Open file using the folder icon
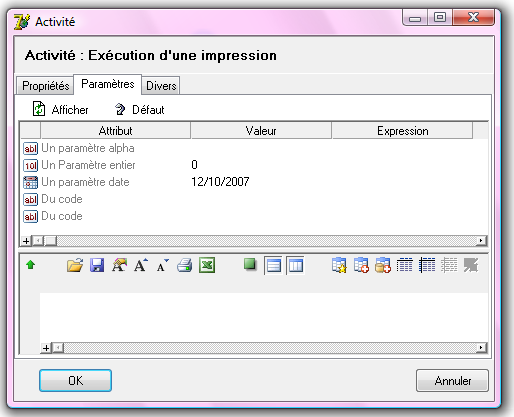This screenshot has width=514, height=417. [x=75, y=265]
